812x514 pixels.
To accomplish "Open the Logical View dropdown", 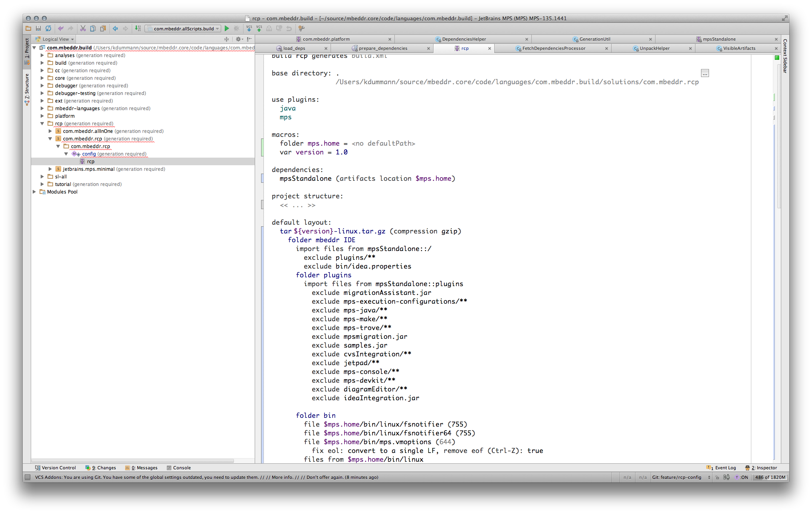I will (55, 39).
